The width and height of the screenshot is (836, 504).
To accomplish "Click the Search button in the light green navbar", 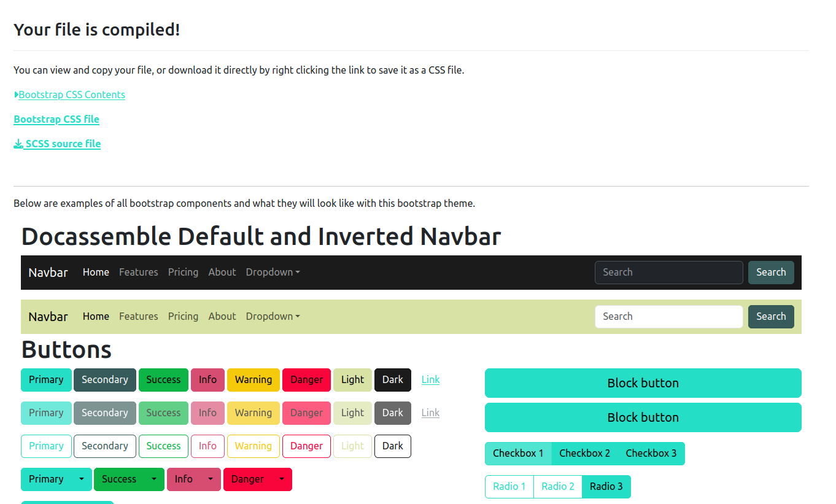I will click(771, 317).
